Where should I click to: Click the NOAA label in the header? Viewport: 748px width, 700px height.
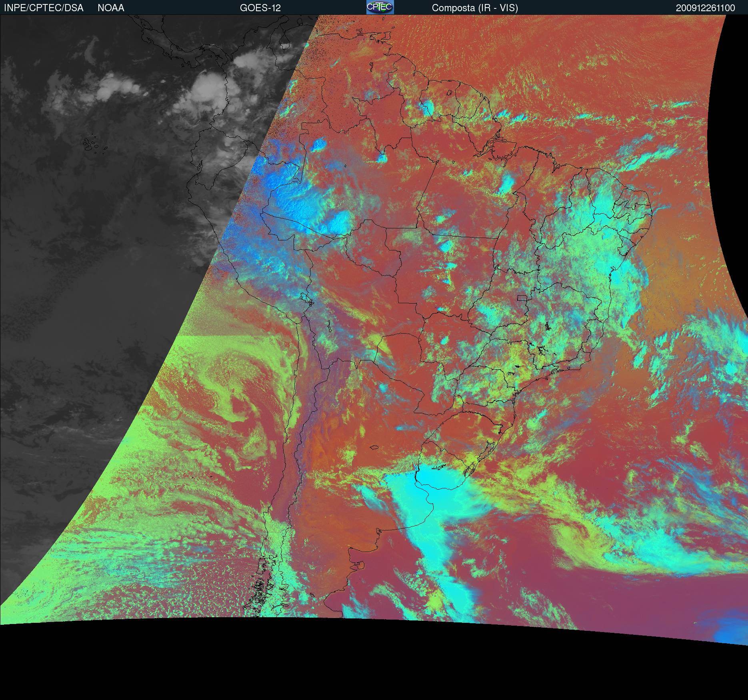[x=111, y=8]
